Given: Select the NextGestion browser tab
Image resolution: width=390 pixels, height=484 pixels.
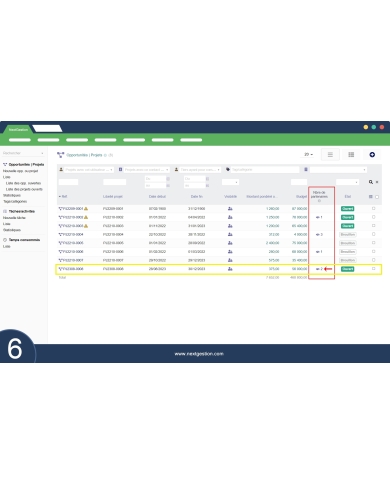Looking at the screenshot, I should (x=18, y=129).
